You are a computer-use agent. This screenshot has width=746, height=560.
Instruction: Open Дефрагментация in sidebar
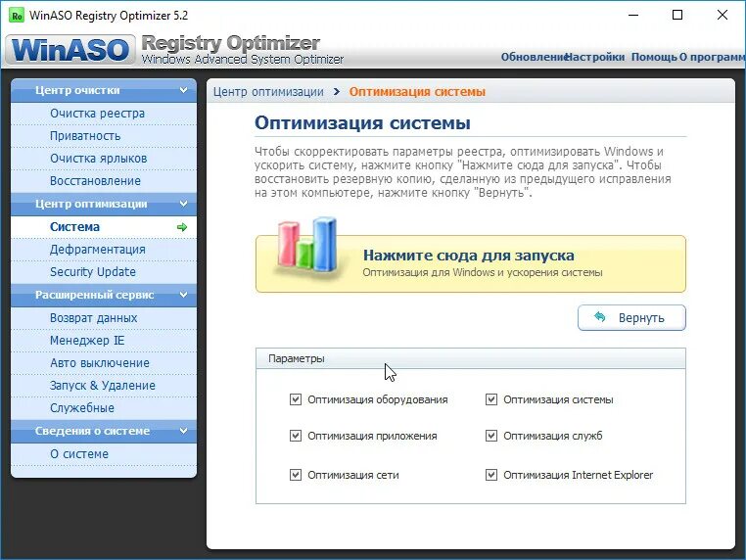click(x=104, y=250)
